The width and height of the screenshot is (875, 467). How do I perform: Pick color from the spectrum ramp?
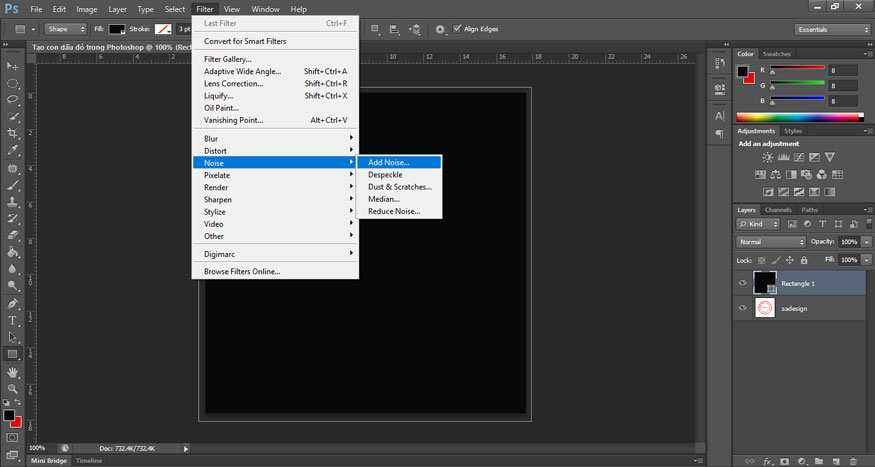pyautogui.click(x=800, y=117)
